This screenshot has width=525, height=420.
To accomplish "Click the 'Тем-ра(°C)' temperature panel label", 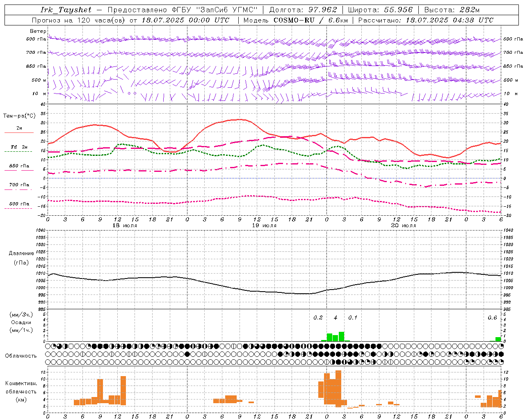I will tap(19, 116).
